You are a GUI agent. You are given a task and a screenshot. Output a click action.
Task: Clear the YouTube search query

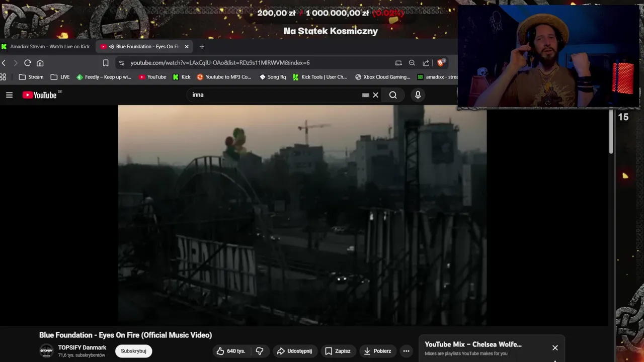point(375,95)
